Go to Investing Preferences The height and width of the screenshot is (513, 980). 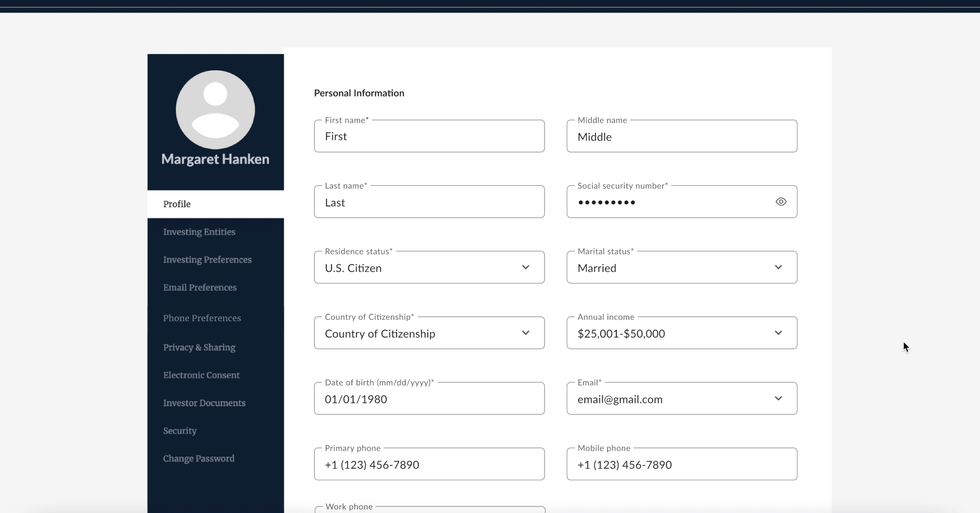tap(207, 260)
